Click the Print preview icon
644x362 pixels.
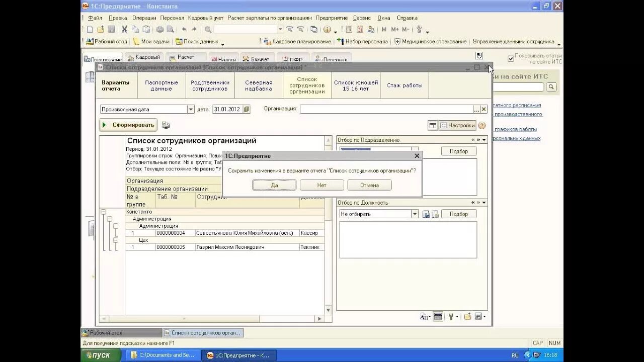click(171, 30)
